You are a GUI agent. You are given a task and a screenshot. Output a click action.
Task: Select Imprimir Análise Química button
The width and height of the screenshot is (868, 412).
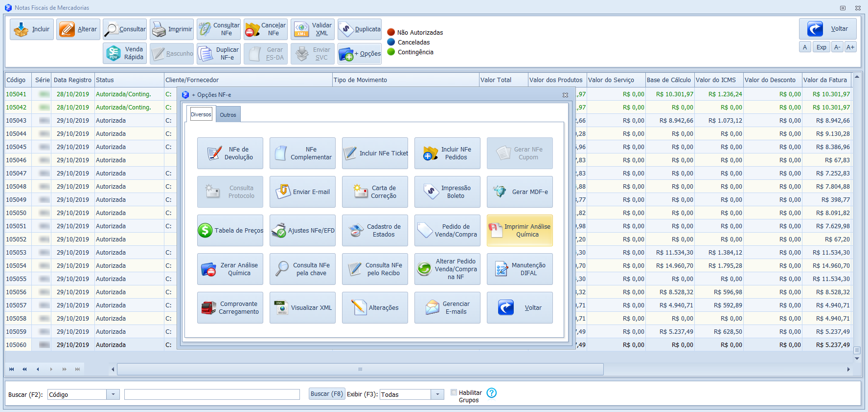click(x=520, y=231)
